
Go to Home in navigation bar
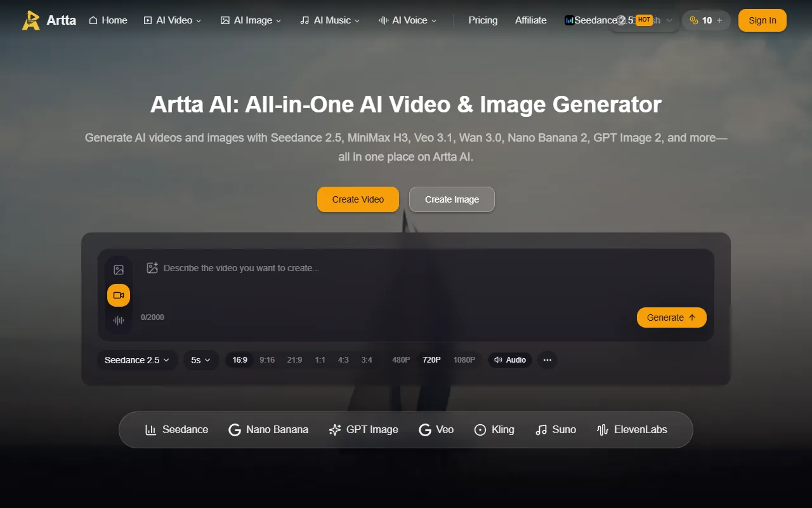pos(108,20)
